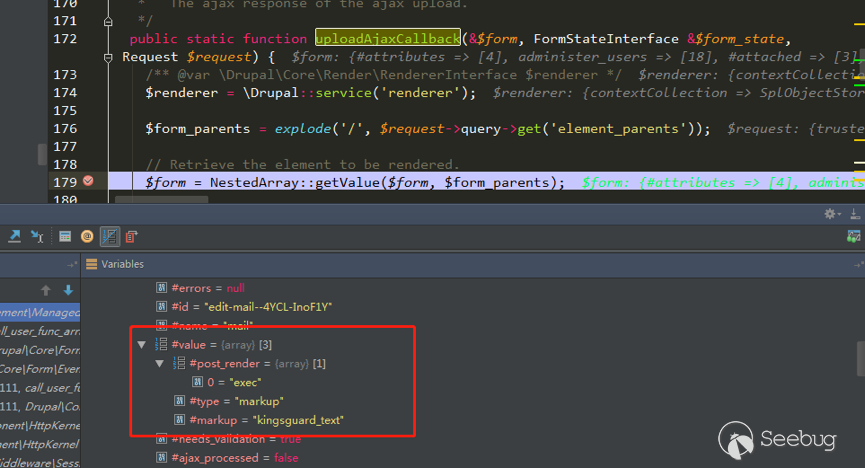Click the highlighted uploadAjaxCallback function name
This screenshot has height=468, width=865.
(x=388, y=39)
